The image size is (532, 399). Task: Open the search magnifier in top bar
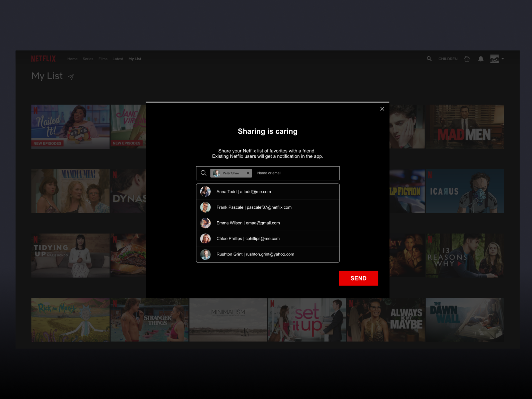(429, 59)
